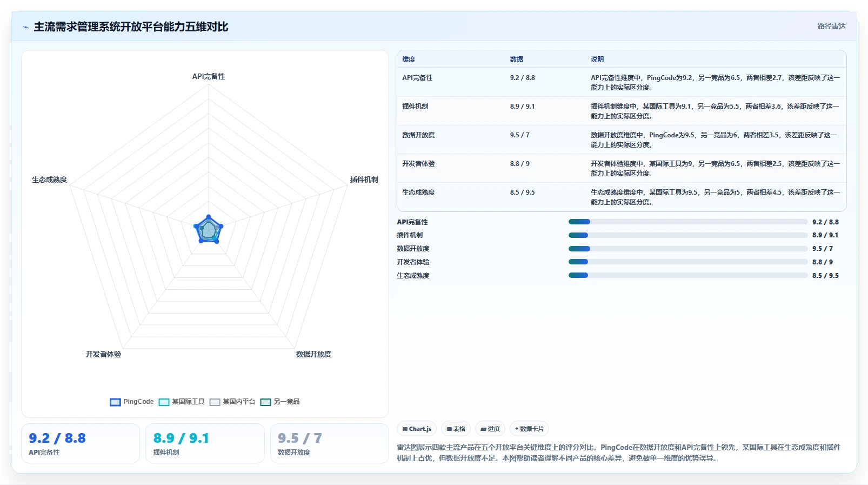868x485 pixels.
Task: Select the 插件机制 table row cell
Action: click(415, 107)
